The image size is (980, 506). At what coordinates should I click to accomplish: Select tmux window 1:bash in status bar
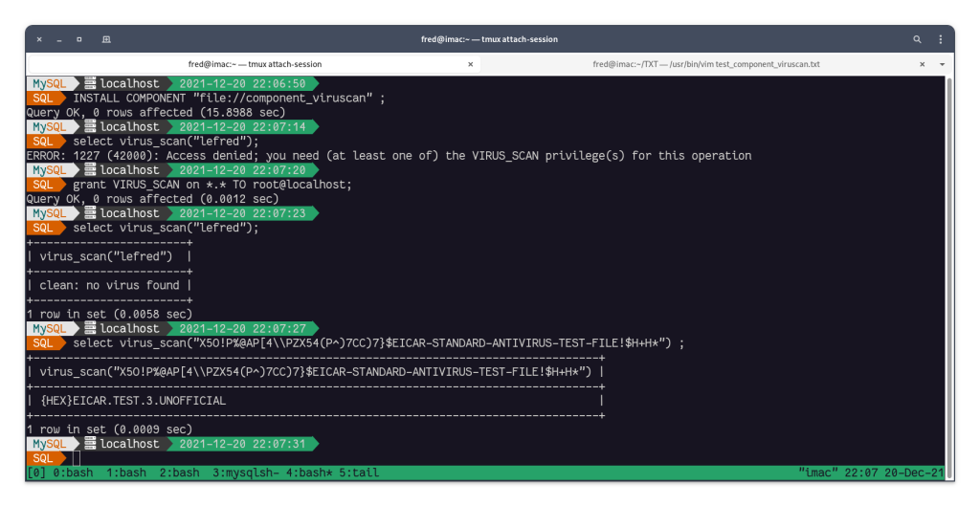(125, 473)
